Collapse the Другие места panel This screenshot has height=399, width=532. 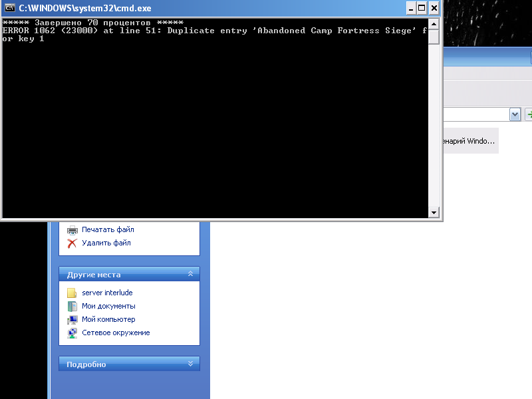point(190,274)
